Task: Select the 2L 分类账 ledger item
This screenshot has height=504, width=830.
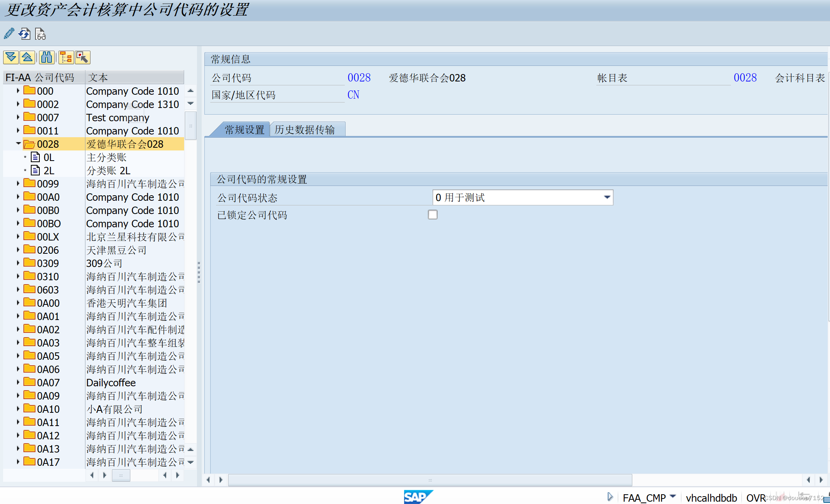Action: (49, 171)
